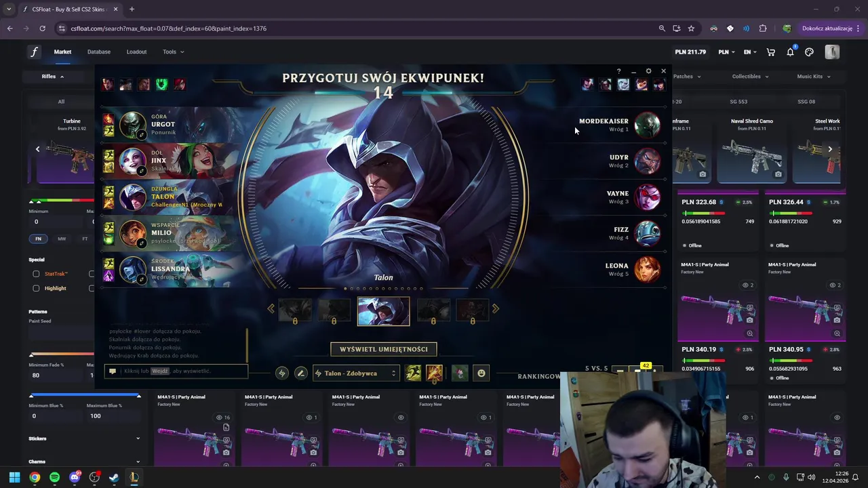
Task: Open the CSFloat theme palette icon
Action: 809,52
